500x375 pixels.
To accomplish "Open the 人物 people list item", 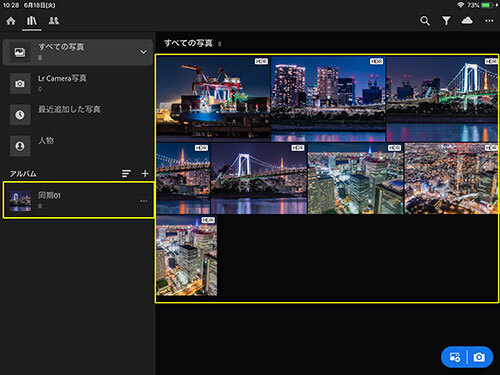I will [77, 146].
